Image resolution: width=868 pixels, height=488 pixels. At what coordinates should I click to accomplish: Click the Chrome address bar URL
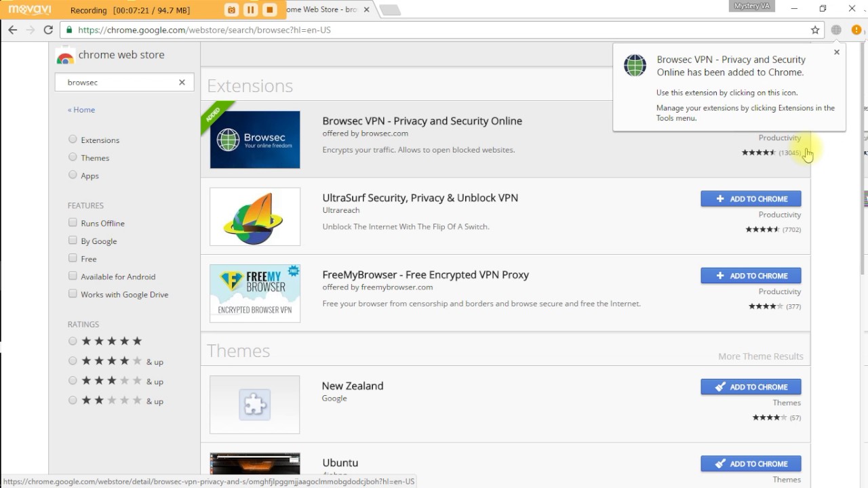click(x=204, y=30)
